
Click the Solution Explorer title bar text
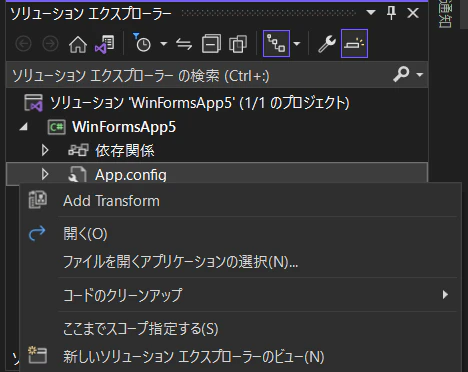coord(91,13)
